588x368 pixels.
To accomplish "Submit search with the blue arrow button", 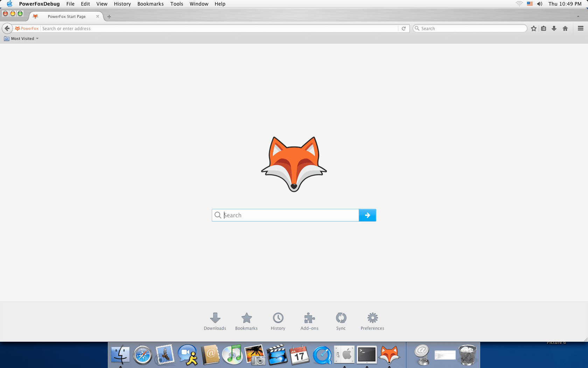I will pyautogui.click(x=367, y=215).
